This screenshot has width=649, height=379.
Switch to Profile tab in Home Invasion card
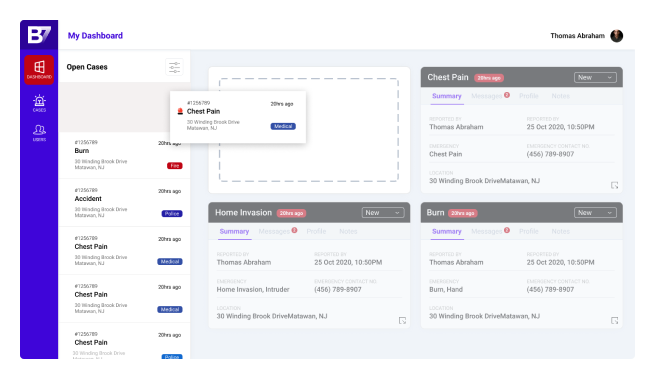(316, 231)
